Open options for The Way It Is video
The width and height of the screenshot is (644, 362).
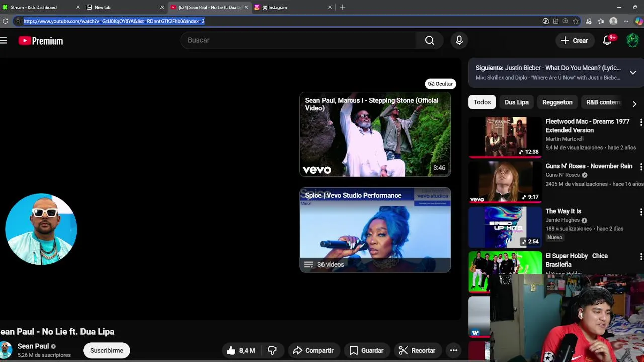tap(641, 212)
